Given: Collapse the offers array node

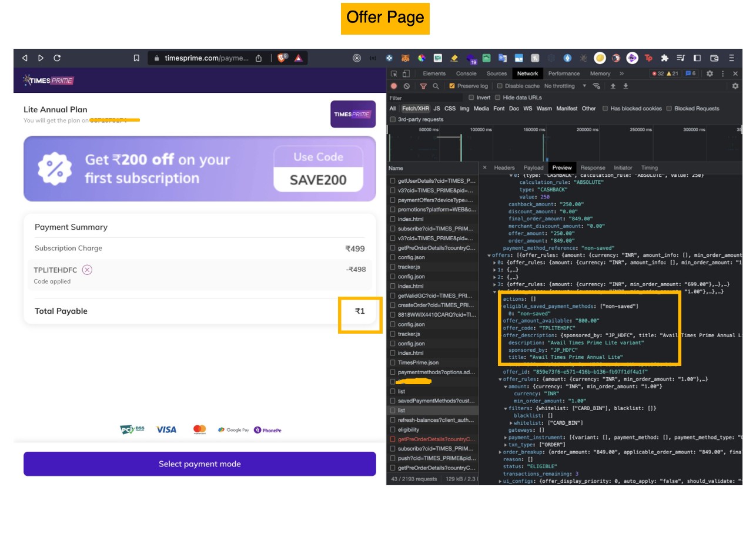Looking at the screenshot, I should pos(489,256).
